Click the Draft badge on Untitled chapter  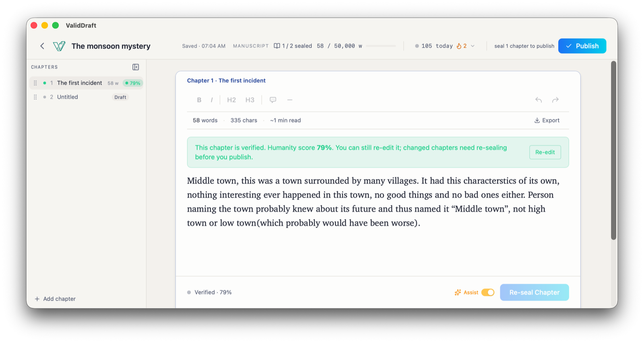120,97
